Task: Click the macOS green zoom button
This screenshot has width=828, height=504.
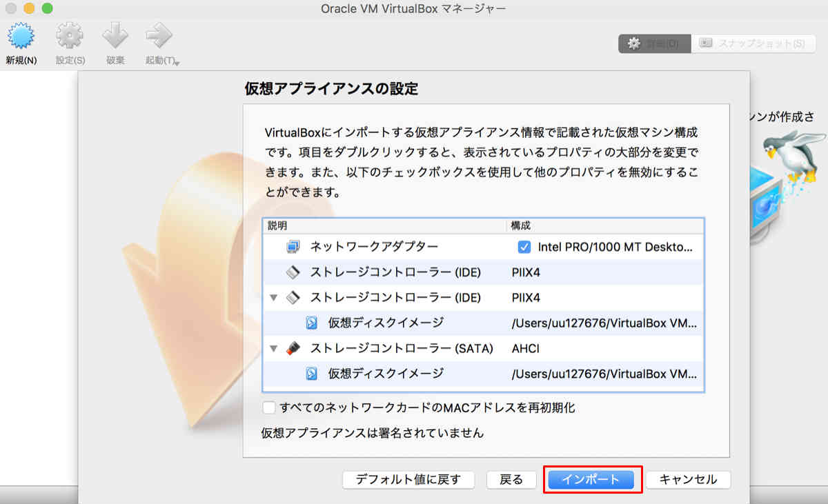Action: point(47,8)
